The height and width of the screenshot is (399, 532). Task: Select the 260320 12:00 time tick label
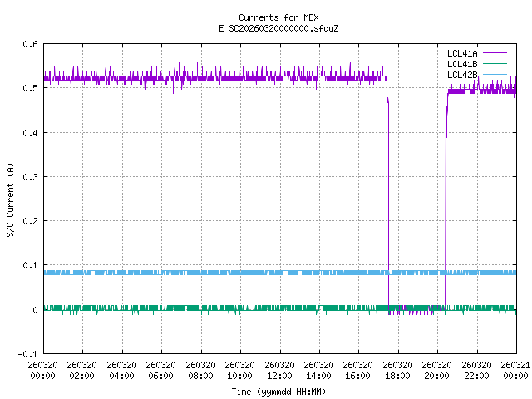coord(279,370)
